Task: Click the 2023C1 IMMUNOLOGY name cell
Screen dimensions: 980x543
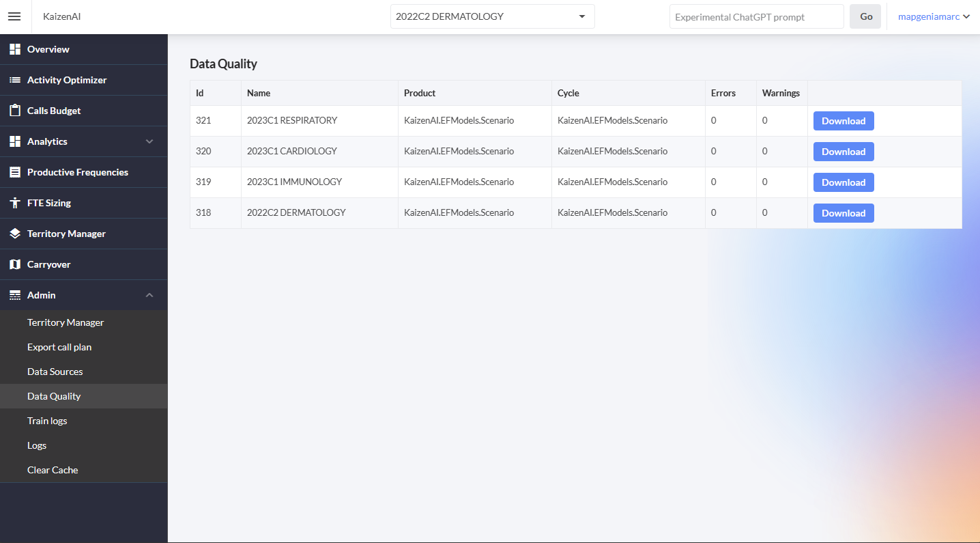Action: pos(319,182)
